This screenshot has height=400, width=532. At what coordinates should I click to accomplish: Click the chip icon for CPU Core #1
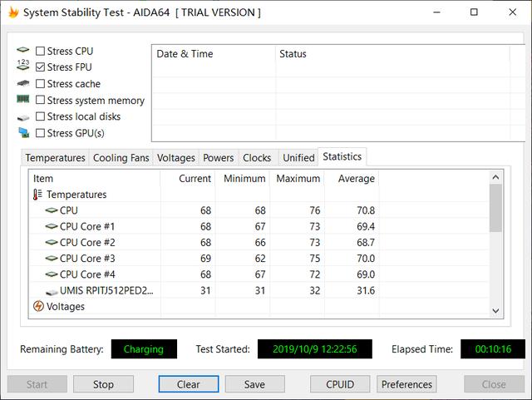pos(52,226)
